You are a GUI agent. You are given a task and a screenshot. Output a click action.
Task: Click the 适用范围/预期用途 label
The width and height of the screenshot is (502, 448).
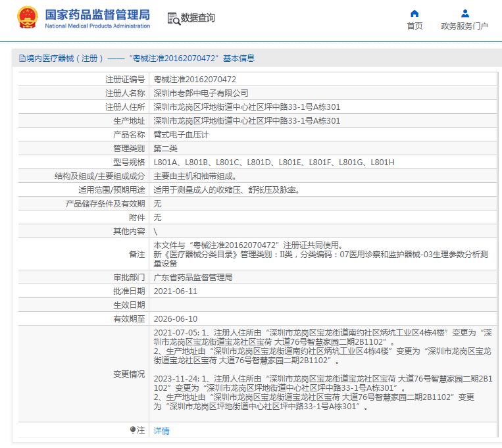(111, 190)
